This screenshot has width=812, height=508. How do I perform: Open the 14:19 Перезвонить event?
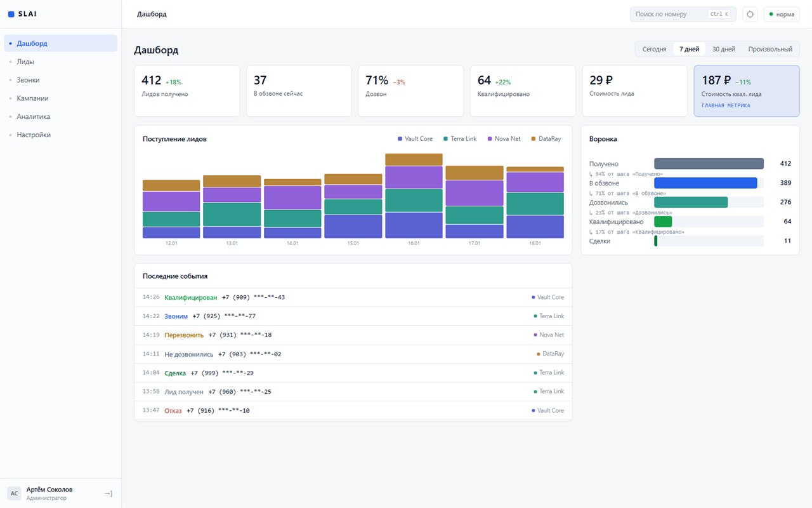(x=353, y=335)
